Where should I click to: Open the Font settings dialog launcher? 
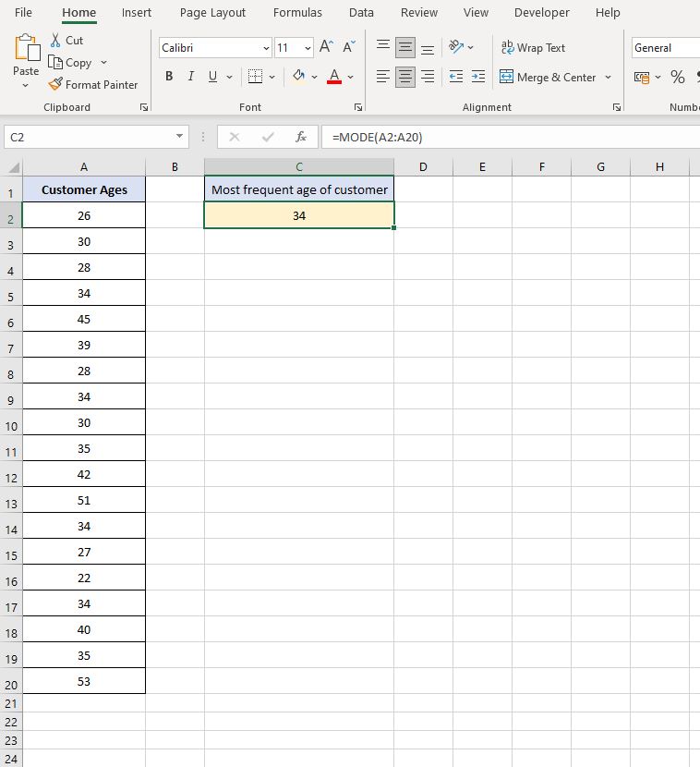(358, 107)
